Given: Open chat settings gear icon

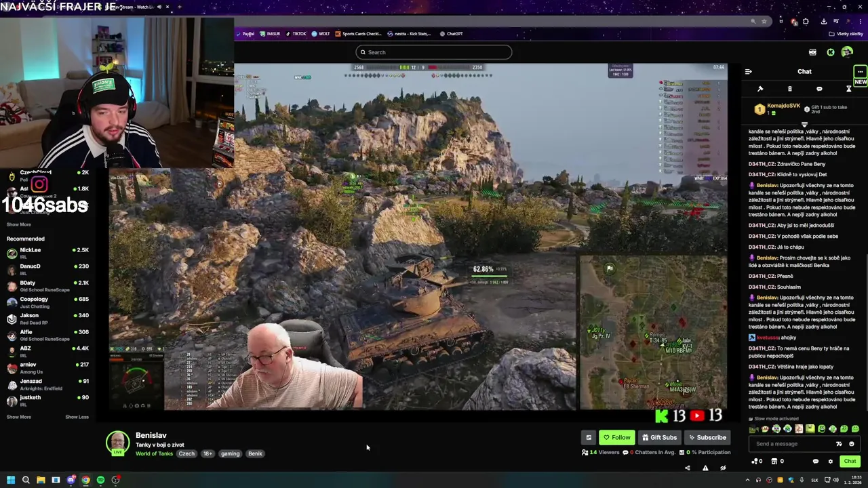Looking at the screenshot, I should [x=830, y=462].
